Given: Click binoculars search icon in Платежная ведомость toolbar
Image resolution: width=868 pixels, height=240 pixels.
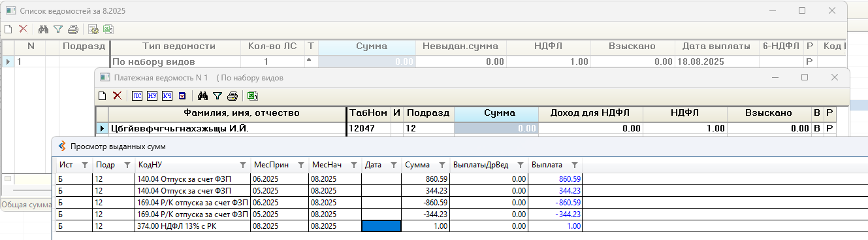Looking at the screenshot, I should click(x=202, y=95).
